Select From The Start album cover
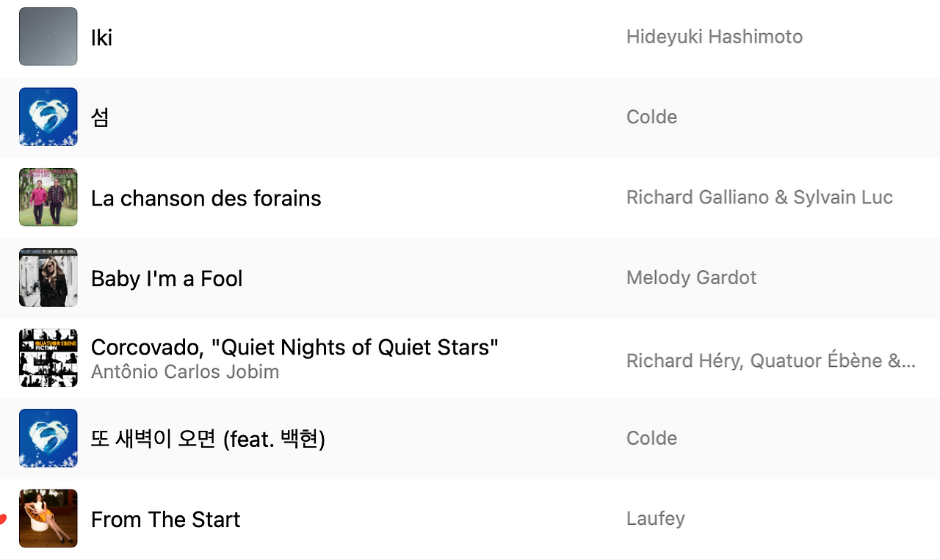The width and height of the screenshot is (940, 560). click(x=48, y=518)
